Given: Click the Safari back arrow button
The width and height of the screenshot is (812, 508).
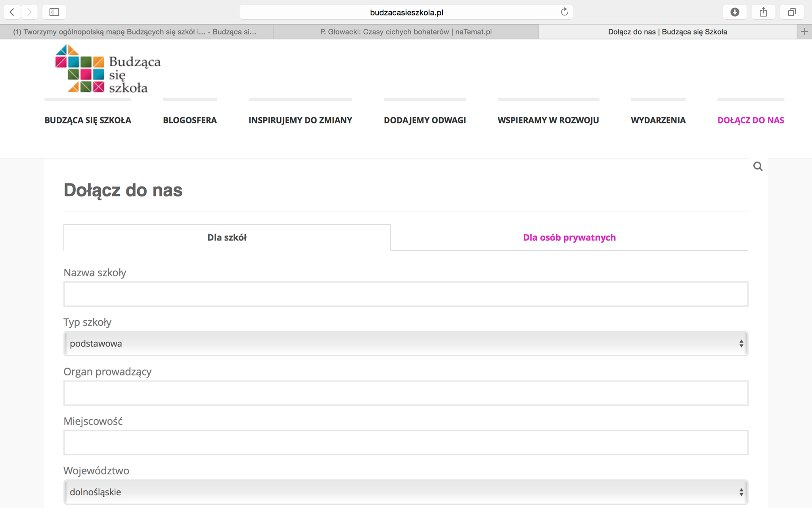Looking at the screenshot, I should [x=12, y=12].
